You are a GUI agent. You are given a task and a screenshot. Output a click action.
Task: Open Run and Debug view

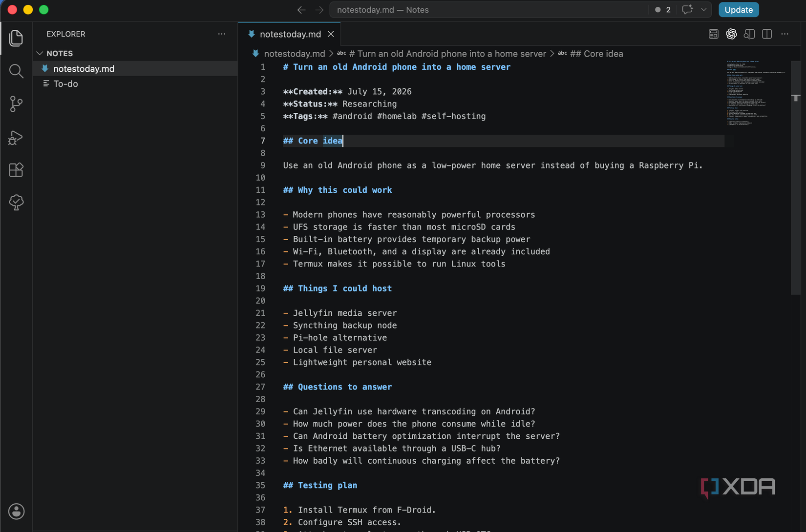(16, 137)
